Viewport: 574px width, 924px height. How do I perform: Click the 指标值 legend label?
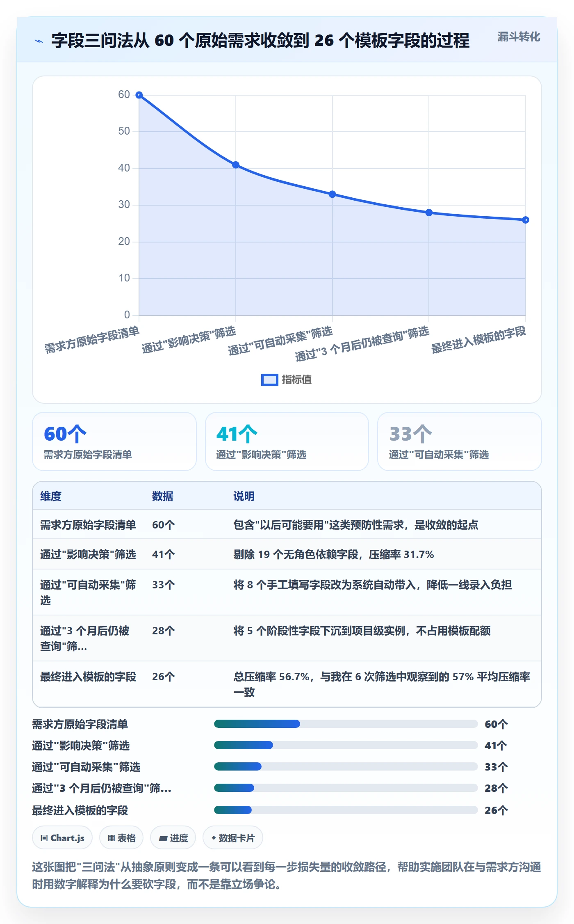(296, 380)
